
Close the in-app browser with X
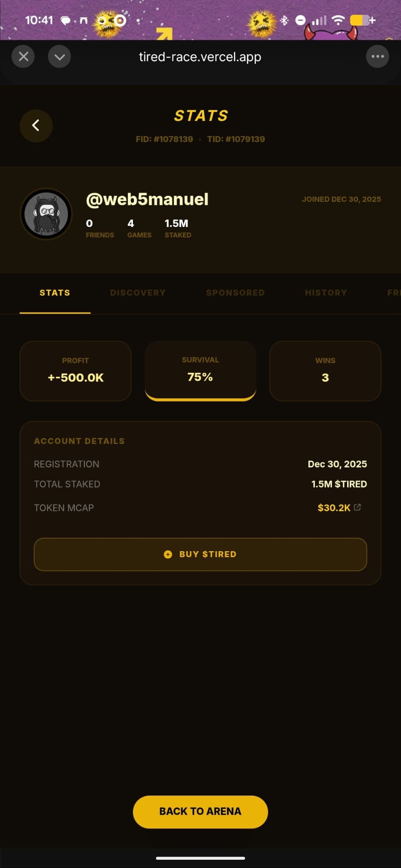coord(23,56)
